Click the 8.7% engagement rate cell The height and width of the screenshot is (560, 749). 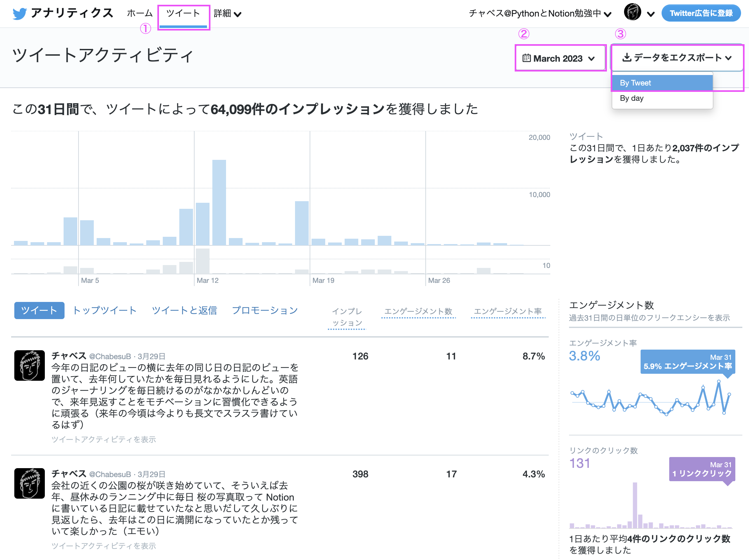[534, 356]
